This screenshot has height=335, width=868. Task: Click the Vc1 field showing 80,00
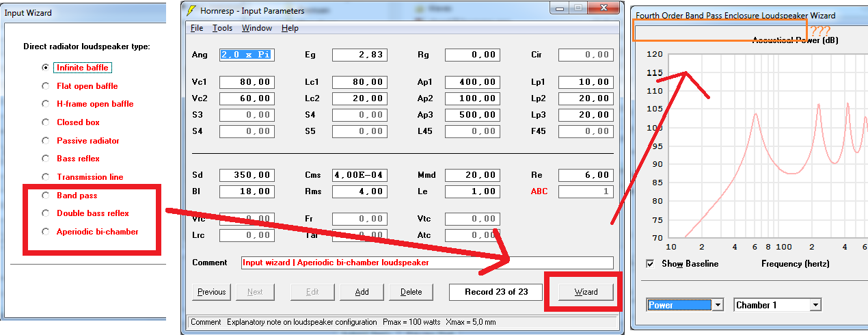247,82
